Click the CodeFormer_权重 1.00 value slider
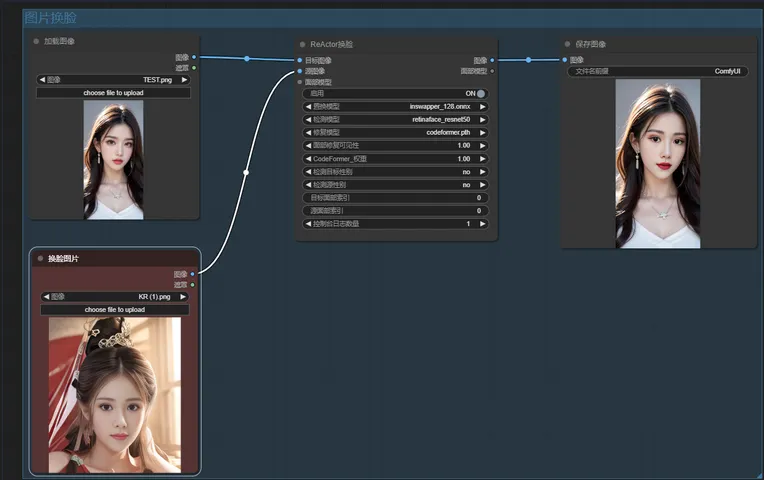Viewport: 764px width, 480px height. 396,159
